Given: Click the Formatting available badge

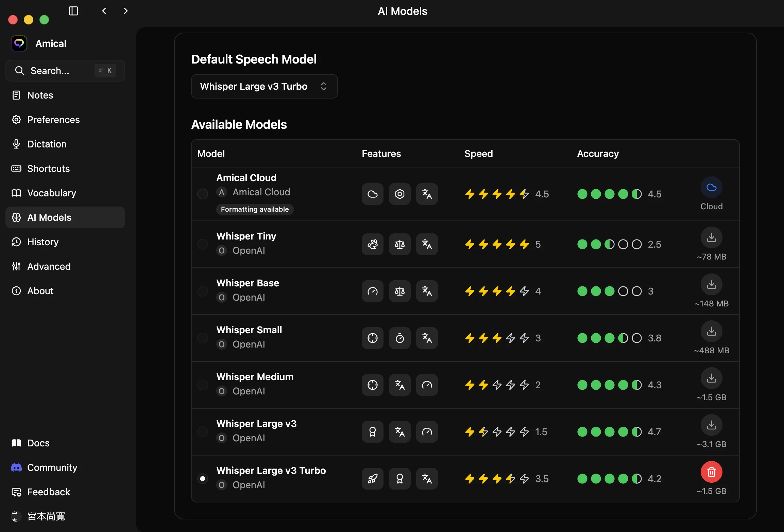Looking at the screenshot, I should pos(255,209).
